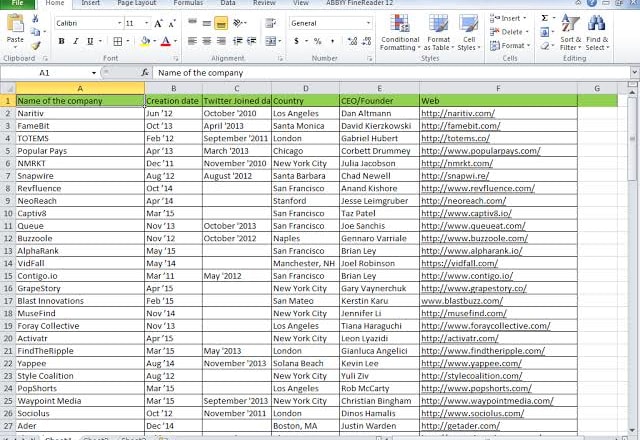
Task: Toggle Align Text Left
Action: click(x=192, y=41)
